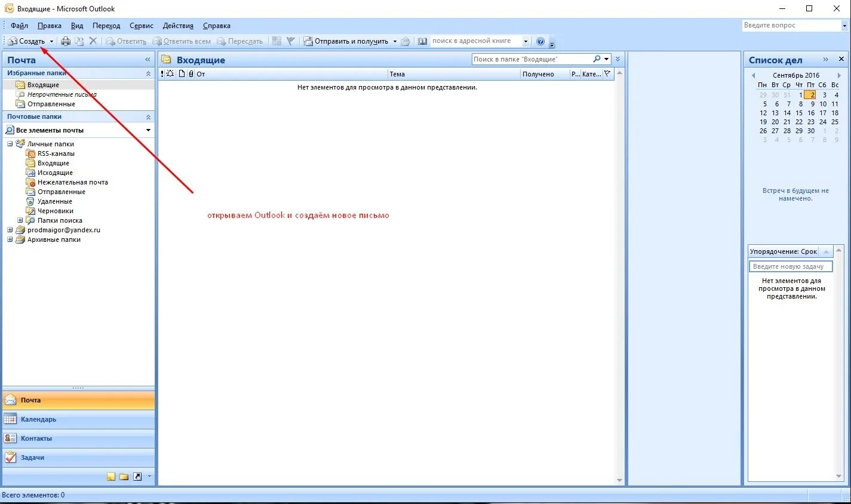Click Ответить всем reply all button
This screenshot has height=504, width=851.
click(x=182, y=41)
